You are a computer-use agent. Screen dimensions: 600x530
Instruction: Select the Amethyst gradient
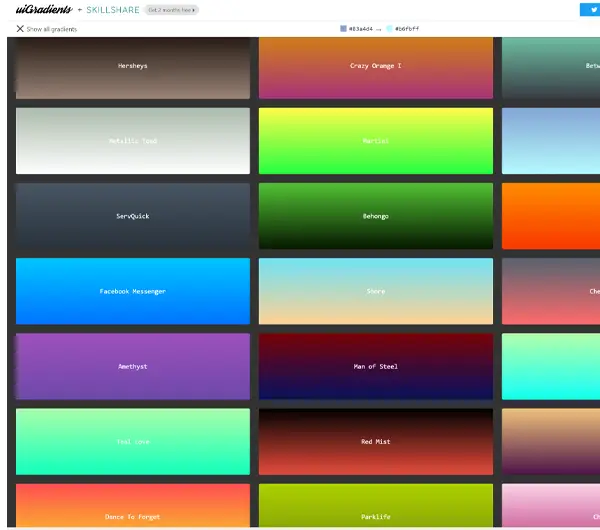132,366
